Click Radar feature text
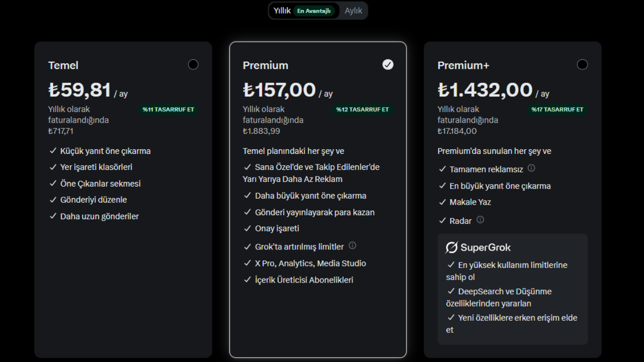This screenshot has width=644, height=362. click(x=461, y=221)
